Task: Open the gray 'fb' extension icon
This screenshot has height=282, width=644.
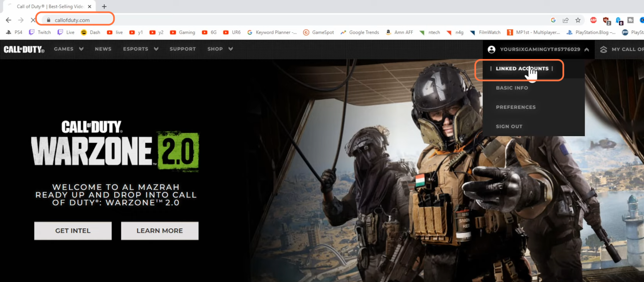Action: [630, 20]
